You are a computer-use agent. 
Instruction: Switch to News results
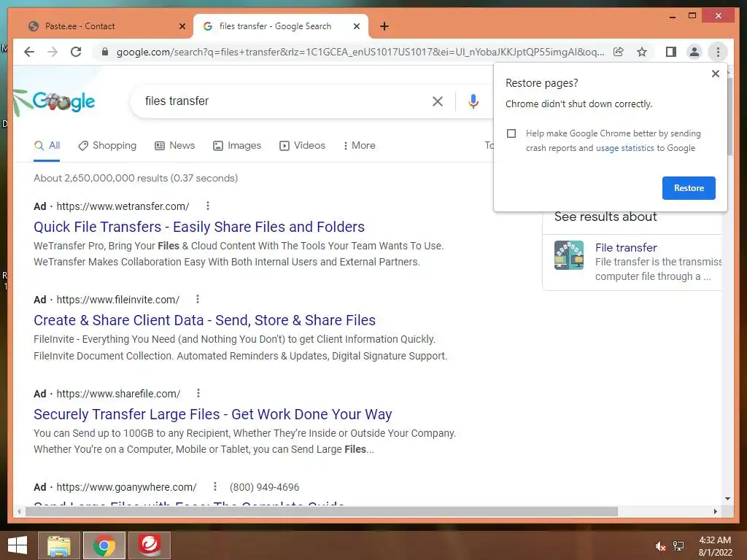[175, 145]
